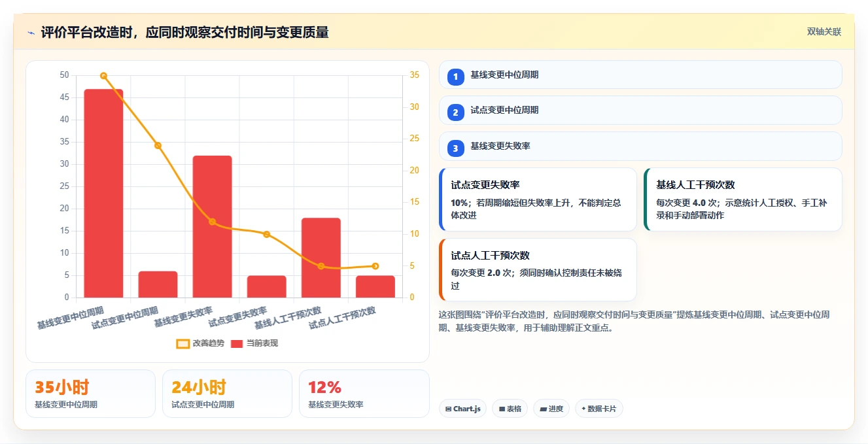Screen dimensions: 868x444
Task: Click the trend line point above 试点人工干预次数 bar
Action: click(x=375, y=266)
